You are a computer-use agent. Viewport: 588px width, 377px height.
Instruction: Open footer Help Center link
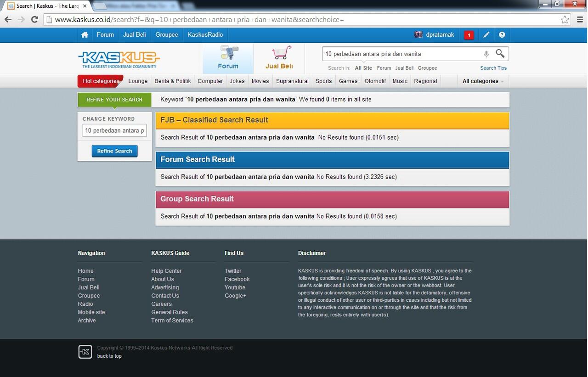click(166, 271)
